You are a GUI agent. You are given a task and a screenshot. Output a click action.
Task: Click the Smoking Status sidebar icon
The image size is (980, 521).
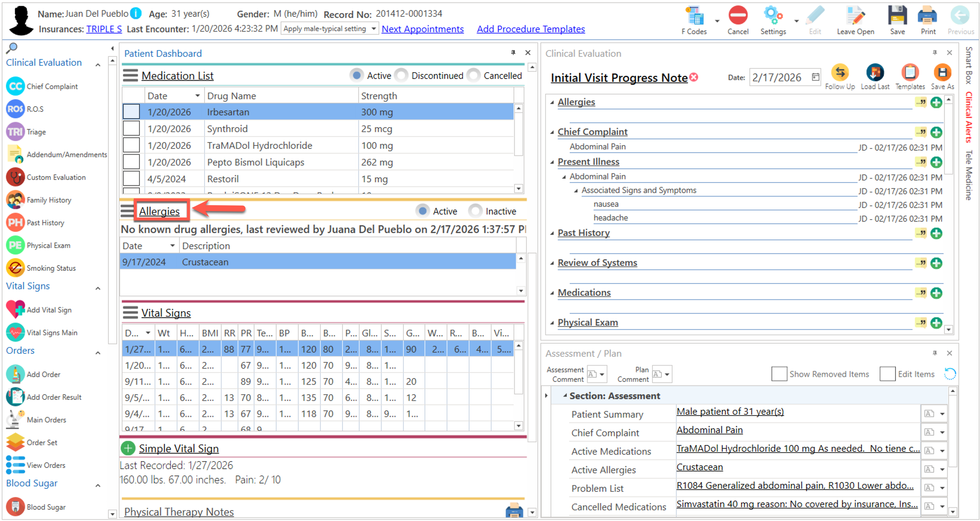15,268
